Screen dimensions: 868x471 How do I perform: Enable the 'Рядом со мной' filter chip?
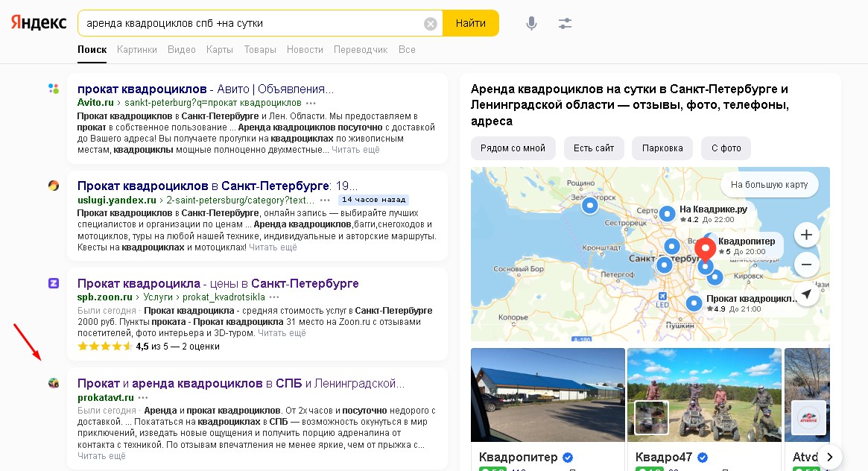(513, 148)
